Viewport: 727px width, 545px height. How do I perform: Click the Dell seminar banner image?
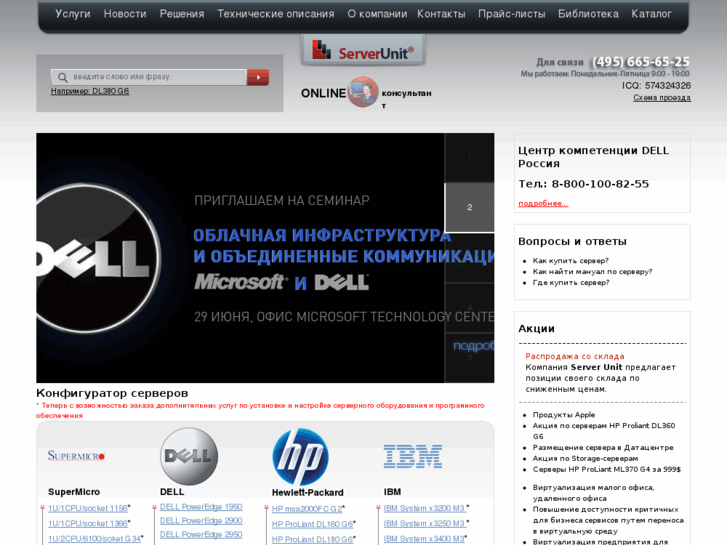[x=240, y=258]
